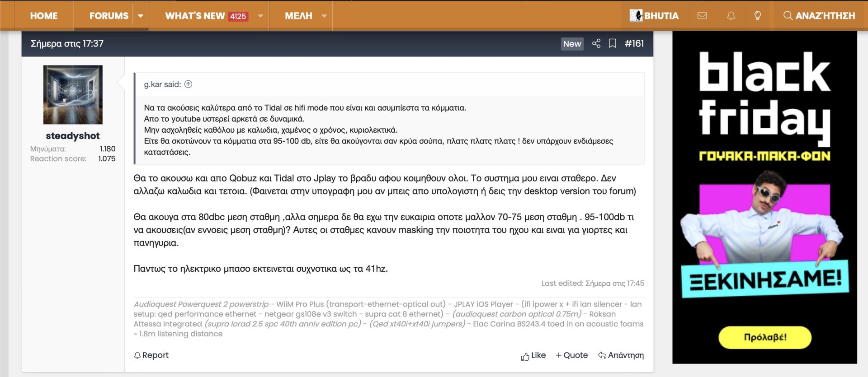This screenshot has height=377, width=868.
Task: Click the post date Σήμερα στις 17:37
Action: click(x=67, y=44)
